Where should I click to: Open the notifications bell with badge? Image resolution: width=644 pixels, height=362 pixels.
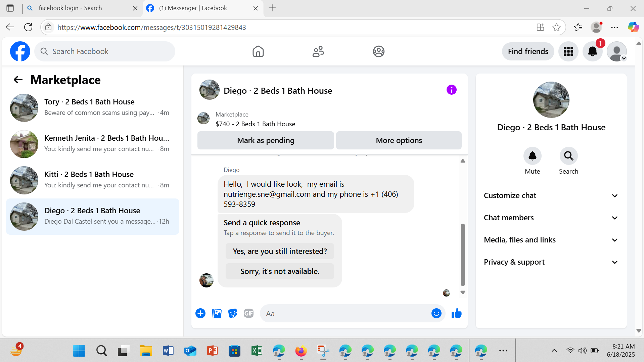(593, 51)
